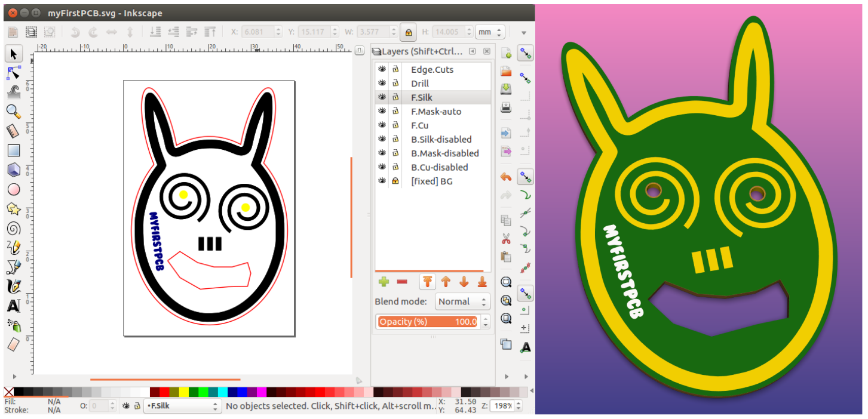Select the B.Silk-disabled layer
The width and height of the screenshot is (868, 419).
click(x=441, y=139)
